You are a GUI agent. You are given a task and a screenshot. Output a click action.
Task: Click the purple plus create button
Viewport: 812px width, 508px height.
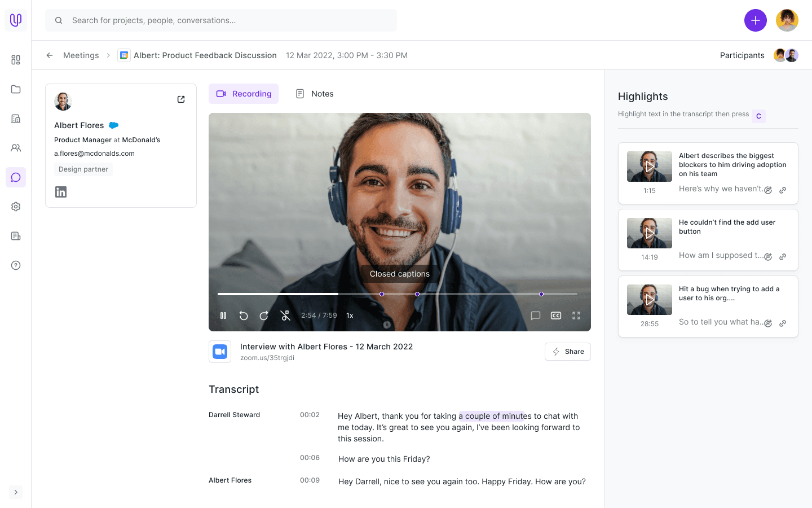[x=756, y=20]
